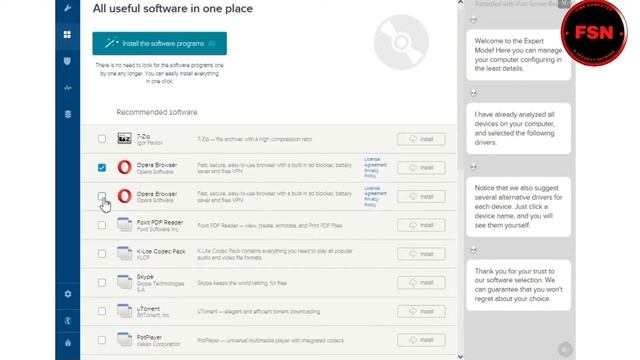Viewport: 640px width, 360px height.
Task: Click the 'PotPlayer' name text
Action: pyautogui.click(x=149, y=338)
